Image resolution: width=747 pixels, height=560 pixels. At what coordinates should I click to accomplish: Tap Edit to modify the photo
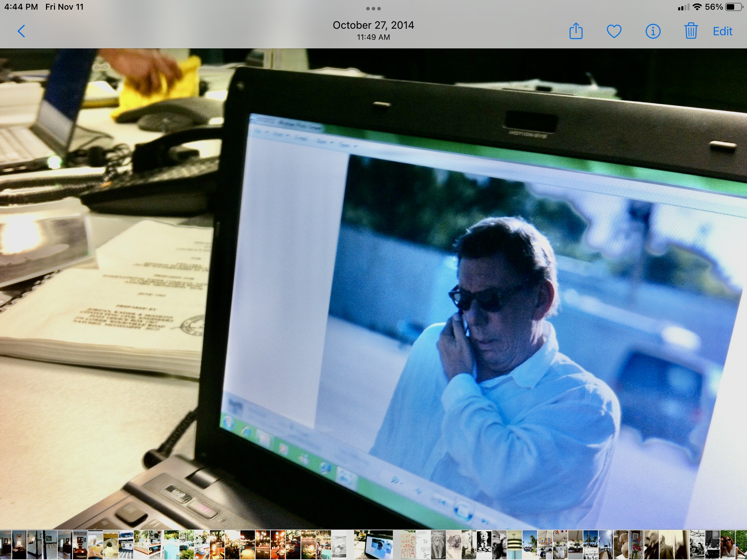[x=722, y=31]
